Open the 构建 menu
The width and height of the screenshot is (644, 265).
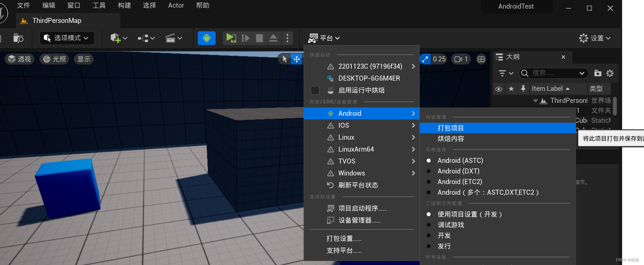point(124,5)
